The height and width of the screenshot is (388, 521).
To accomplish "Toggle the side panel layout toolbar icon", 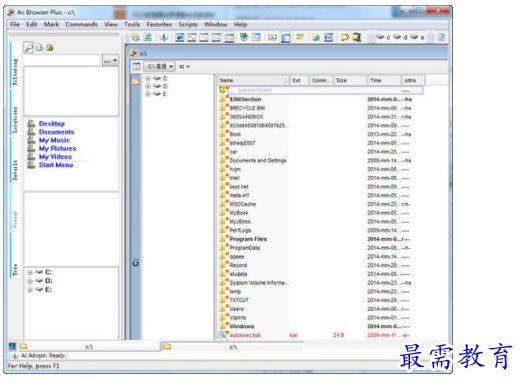I will (x=285, y=38).
